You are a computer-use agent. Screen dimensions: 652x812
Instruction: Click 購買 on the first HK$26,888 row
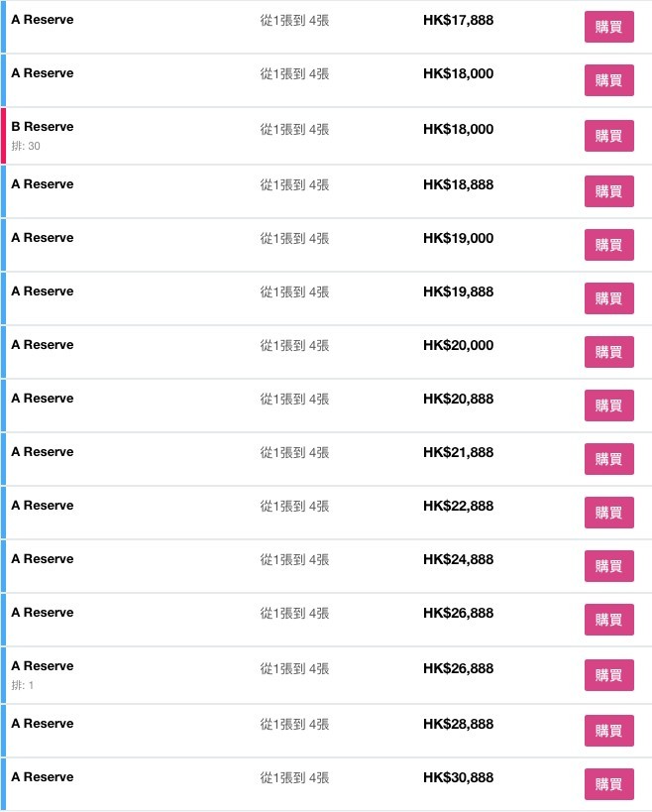pos(608,620)
